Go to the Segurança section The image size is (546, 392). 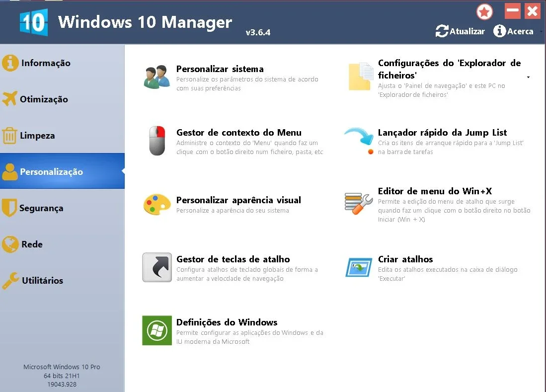[62, 208]
